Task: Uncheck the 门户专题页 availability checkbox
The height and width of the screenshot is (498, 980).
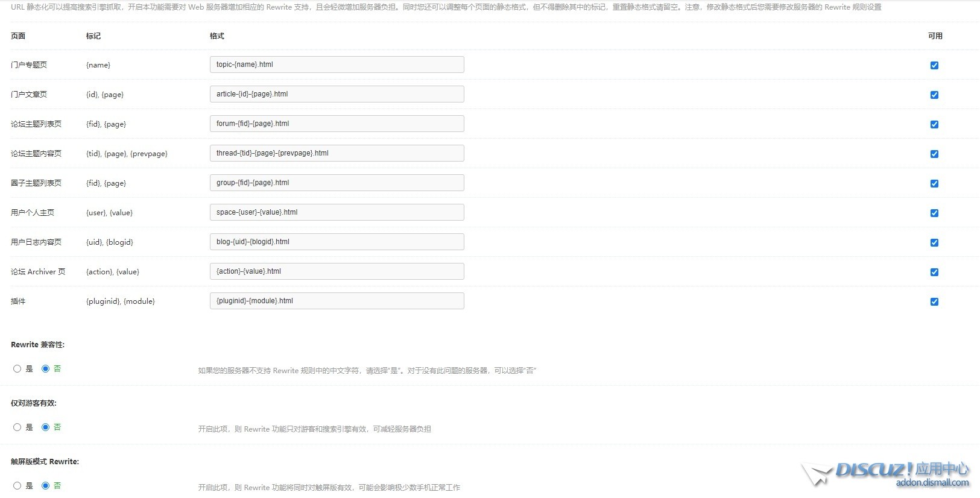Action: click(934, 65)
